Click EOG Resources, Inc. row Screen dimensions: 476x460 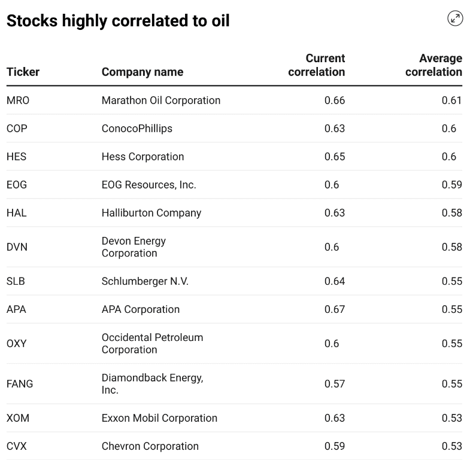click(149, 185)
